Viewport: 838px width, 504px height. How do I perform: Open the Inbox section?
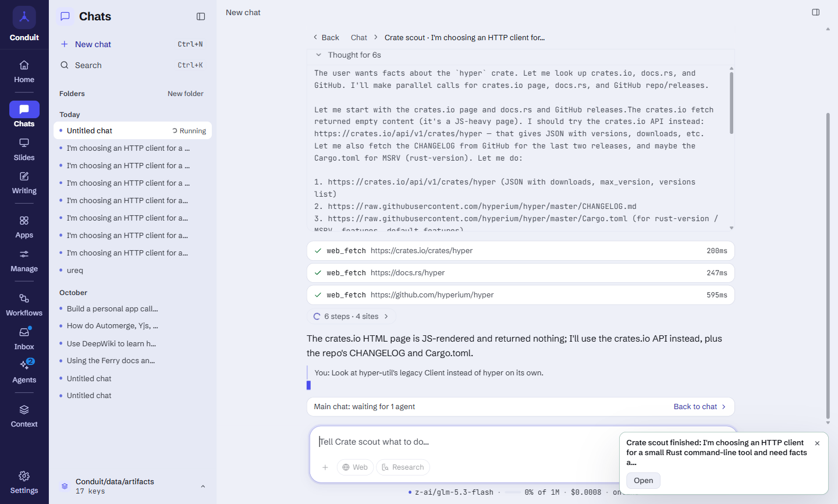[24, 339]
